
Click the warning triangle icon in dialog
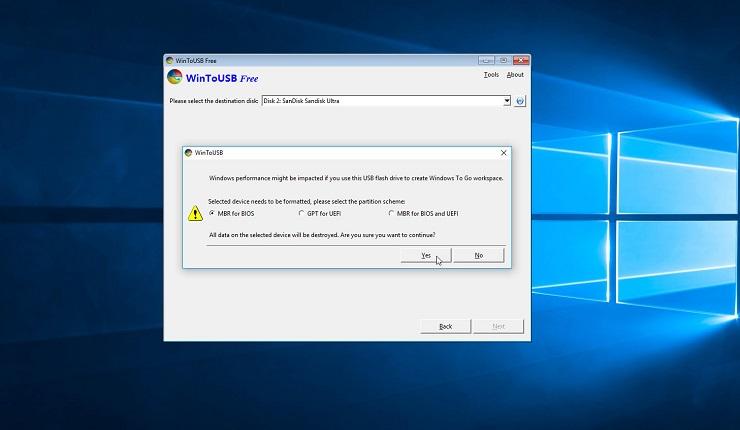coord(195,213)
